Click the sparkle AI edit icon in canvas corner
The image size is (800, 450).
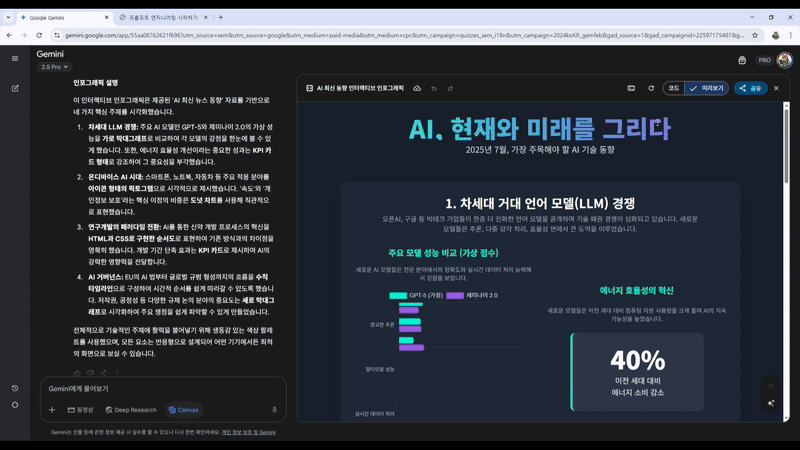click(771, 403)
